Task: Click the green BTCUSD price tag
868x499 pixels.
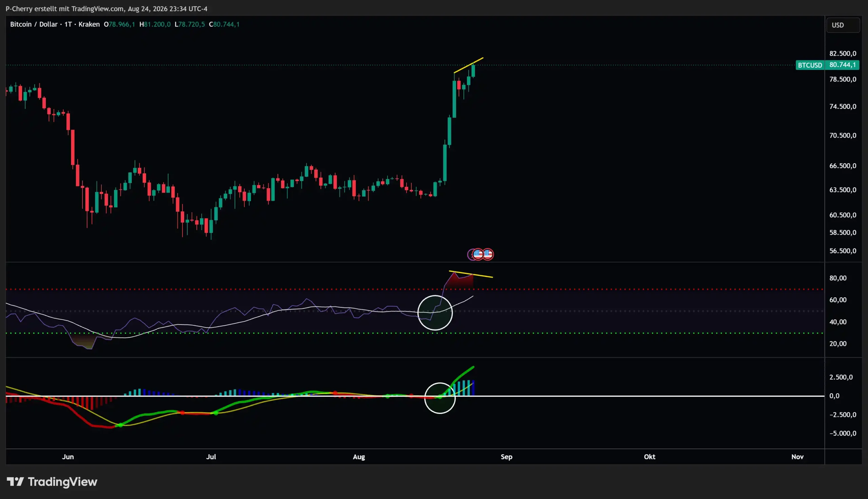Action: (810, 65)
